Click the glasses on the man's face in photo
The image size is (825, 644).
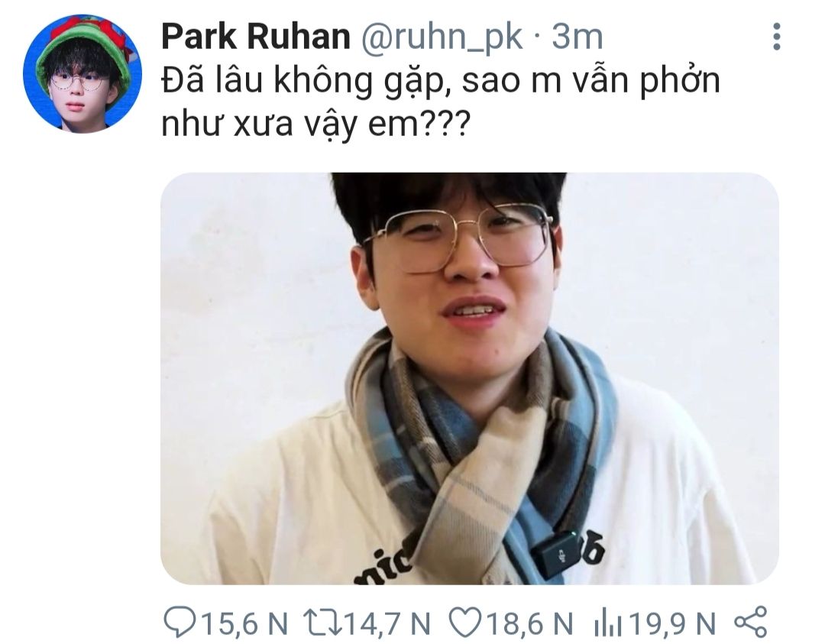tap(459, 237)
